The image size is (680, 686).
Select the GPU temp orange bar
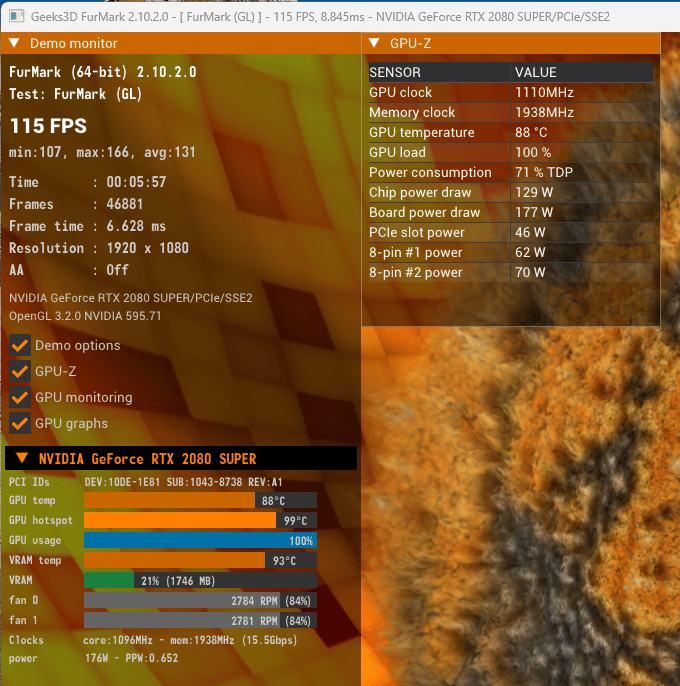(200, 500)
